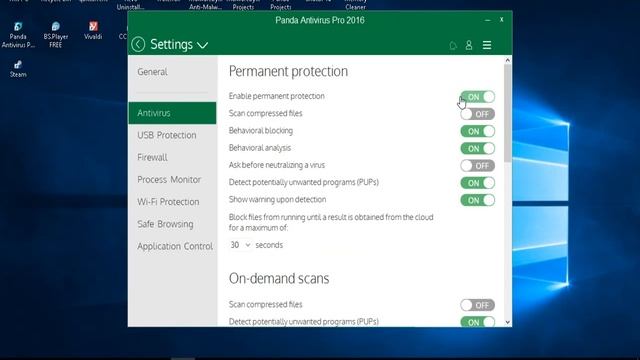
Task: Click the 'Block files from running' description text
Action: click(331, 222)
